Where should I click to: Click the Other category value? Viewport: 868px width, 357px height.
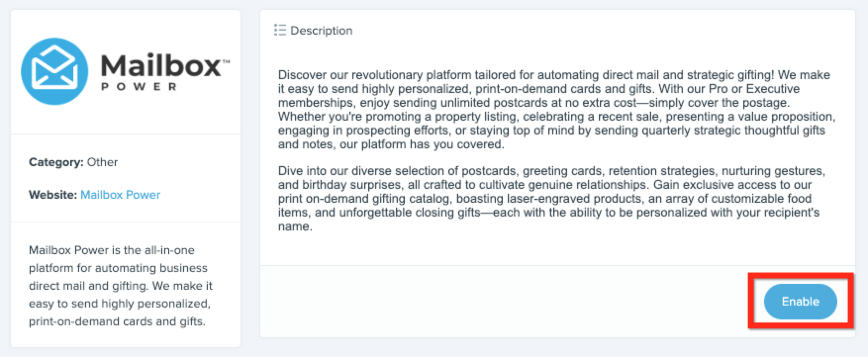click(102, 162)
